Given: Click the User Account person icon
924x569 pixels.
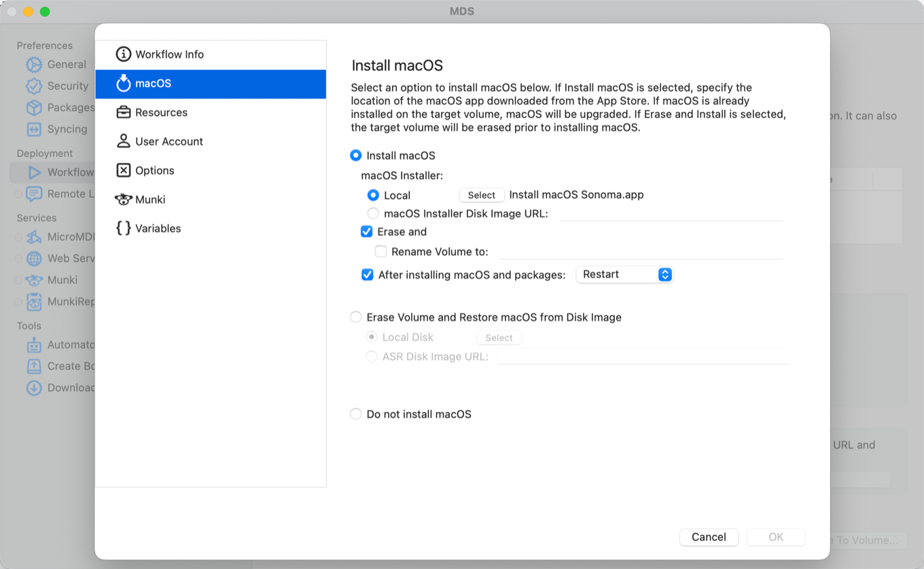Looking at the screenshot, I should tap(123, 141).
